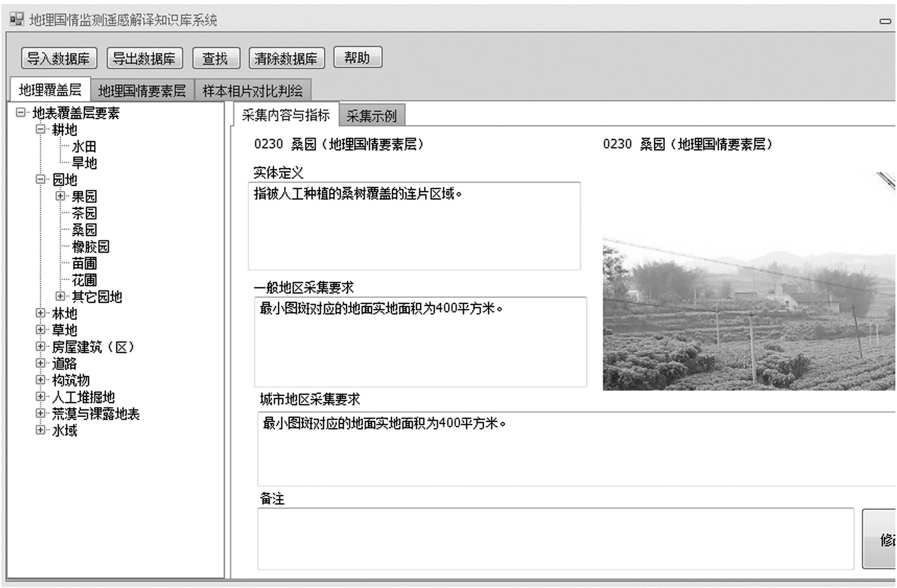Click the 导入数据库 button
Image resolution: width=897 pixels, height=588 pixels.
pyautogui.click(x=59, y=58)
